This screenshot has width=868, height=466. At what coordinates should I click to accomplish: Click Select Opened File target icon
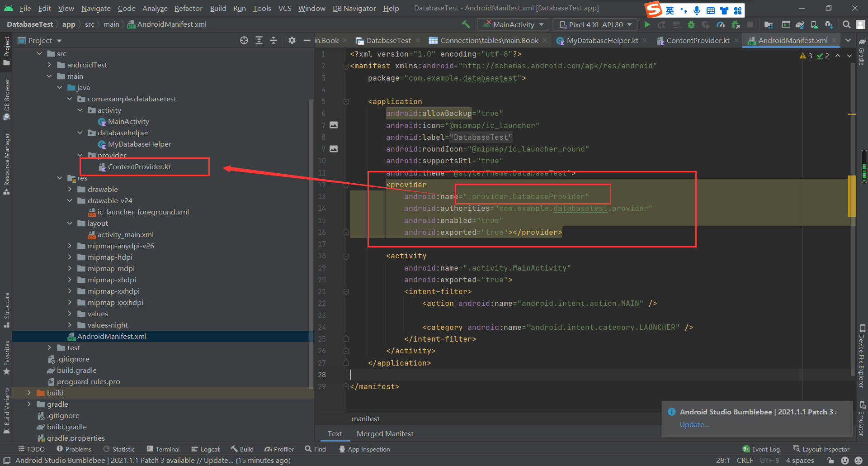click(244, 40)
